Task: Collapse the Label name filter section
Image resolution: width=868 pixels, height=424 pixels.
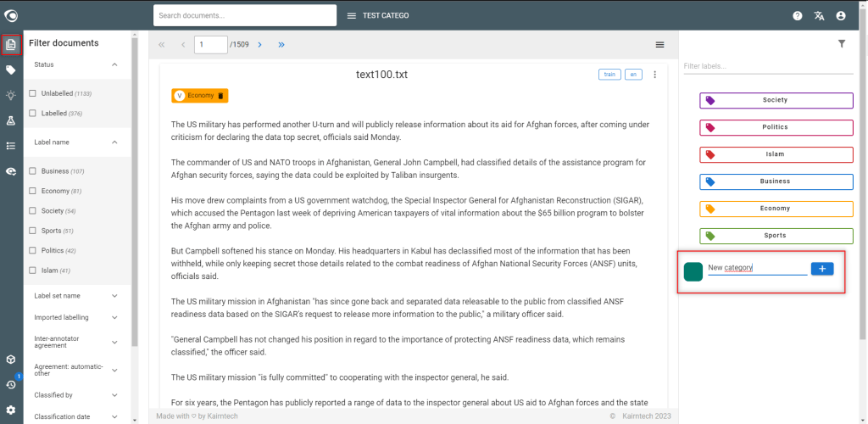Action: coord(114,142)
